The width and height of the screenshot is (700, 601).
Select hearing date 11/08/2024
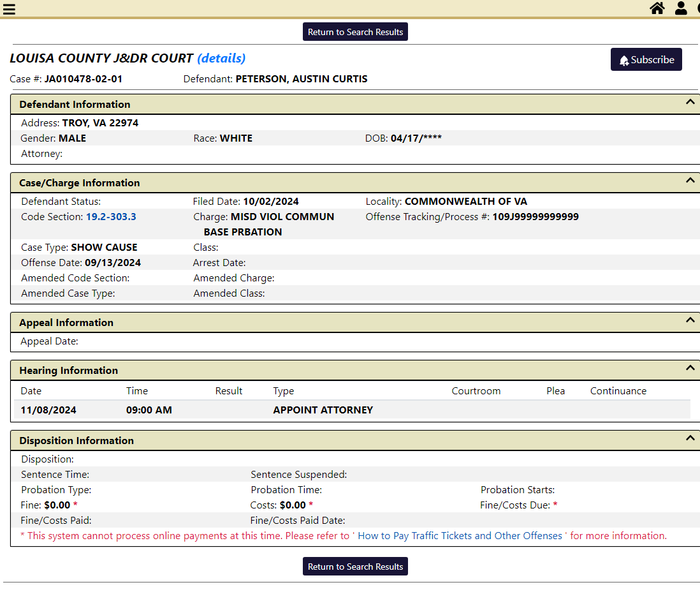point(48,410)
